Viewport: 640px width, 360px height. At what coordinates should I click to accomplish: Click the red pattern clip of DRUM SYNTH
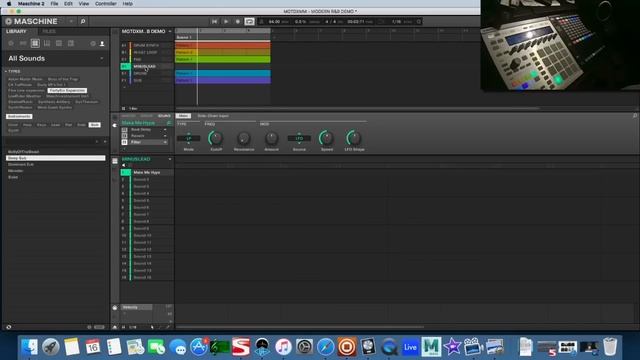pos(222,45)
